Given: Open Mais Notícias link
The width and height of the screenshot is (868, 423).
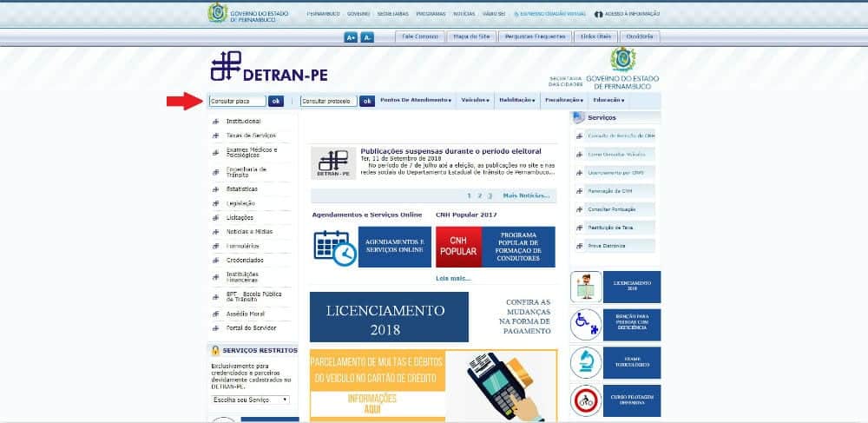Looking at the screenshot, I should pyautogui.click(x=526, y=196).
